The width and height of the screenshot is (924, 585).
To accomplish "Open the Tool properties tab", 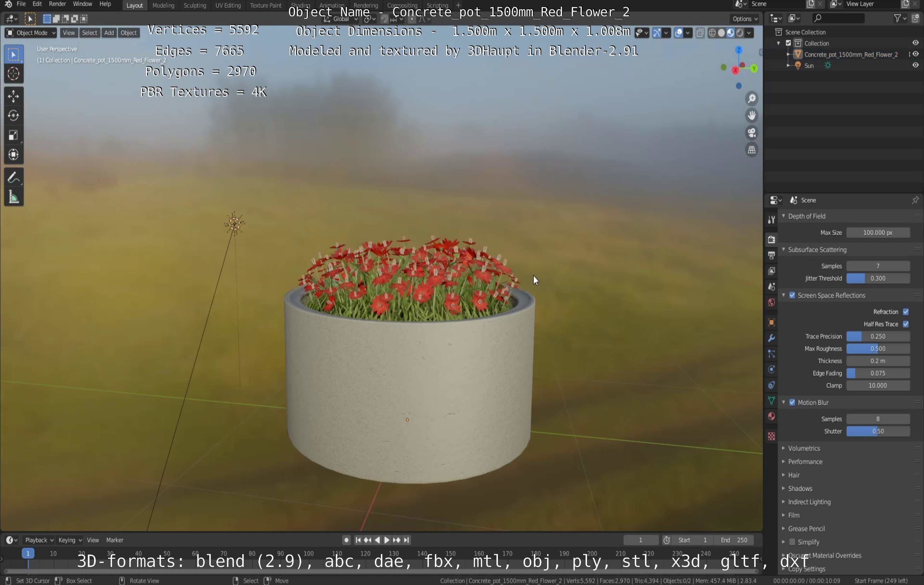I will [771, 220].
